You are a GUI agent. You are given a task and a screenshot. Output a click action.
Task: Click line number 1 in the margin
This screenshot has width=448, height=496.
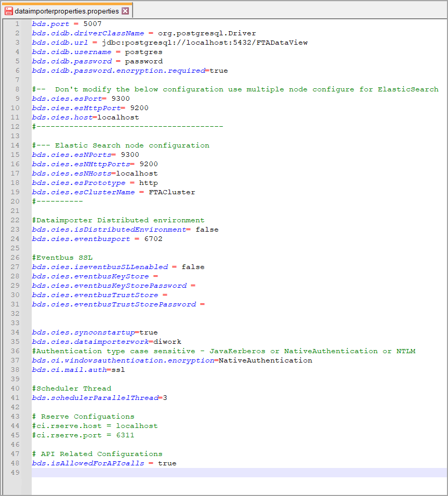click(x=17, y=24)
